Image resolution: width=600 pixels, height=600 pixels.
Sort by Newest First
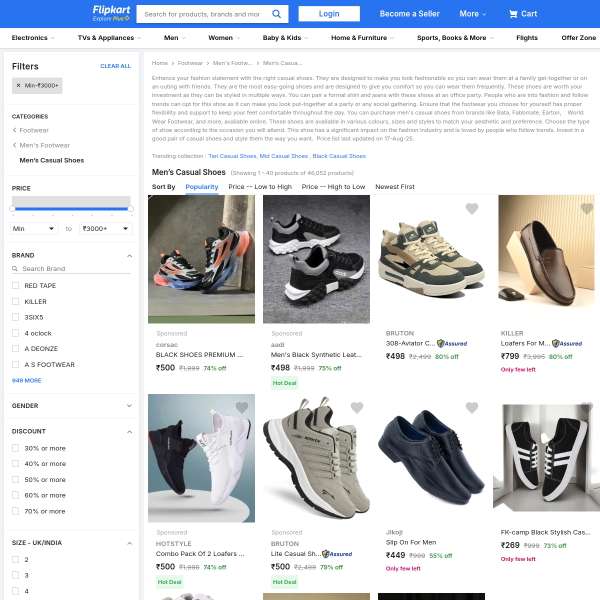(395, 187)
